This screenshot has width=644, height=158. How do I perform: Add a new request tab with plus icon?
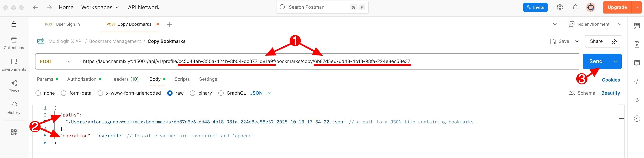169,24
